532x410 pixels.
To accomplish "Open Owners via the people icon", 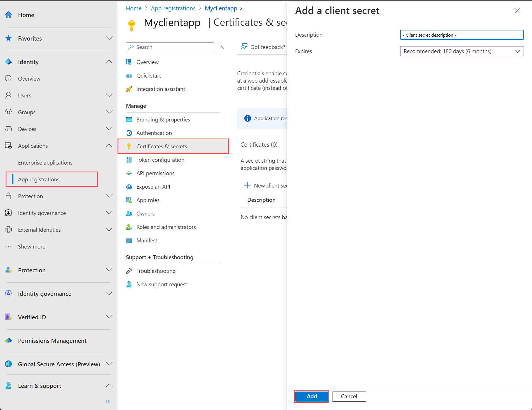I will pos(129,213).
